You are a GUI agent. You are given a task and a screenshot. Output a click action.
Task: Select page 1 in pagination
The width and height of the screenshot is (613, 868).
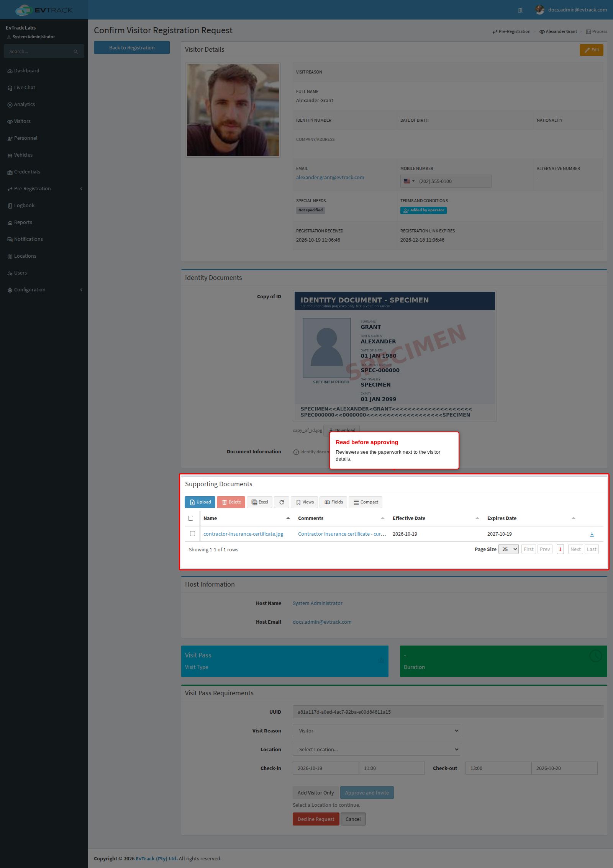click(x=560, y=549)
